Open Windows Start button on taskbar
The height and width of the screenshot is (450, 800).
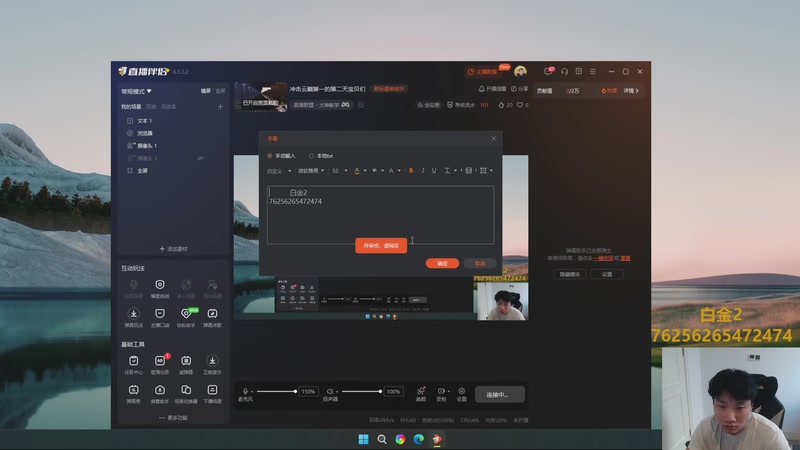(x=363, y=439)
